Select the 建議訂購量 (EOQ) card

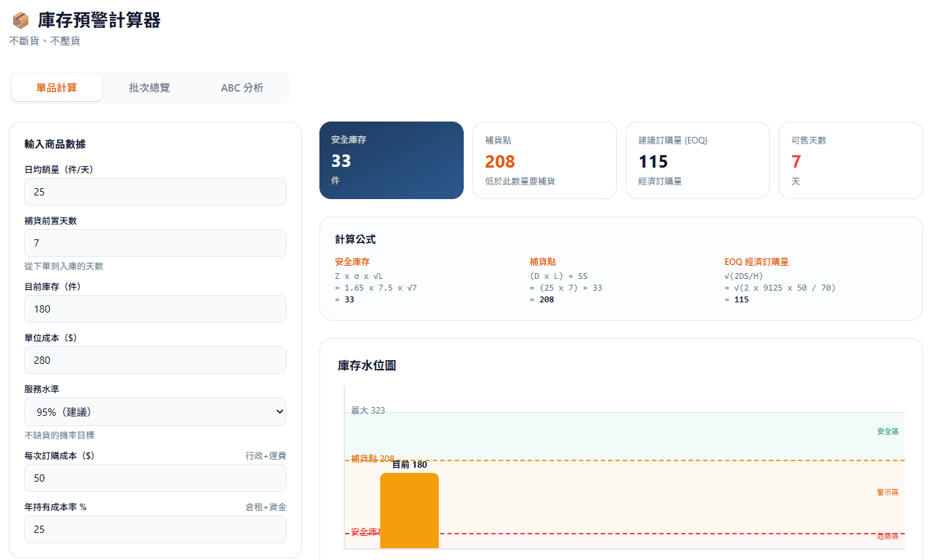(x=697, y=160)
